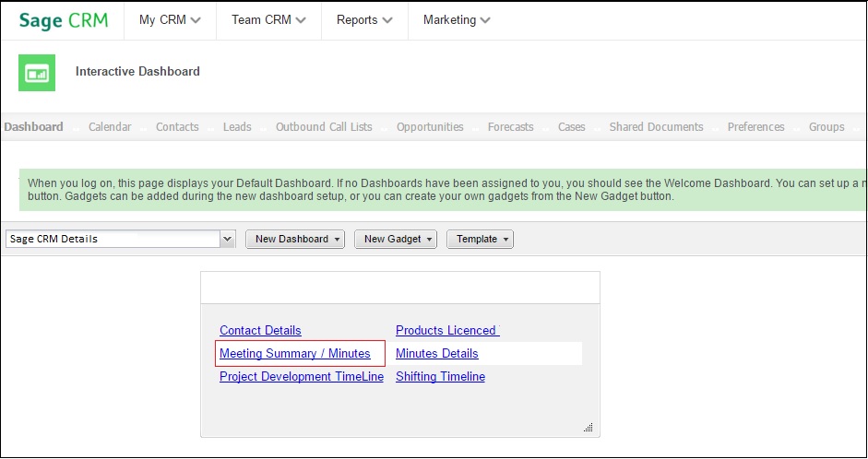Go to the Outbound Call Lists tab
This screenshot has width=868, height=459.
coord(324,127)
